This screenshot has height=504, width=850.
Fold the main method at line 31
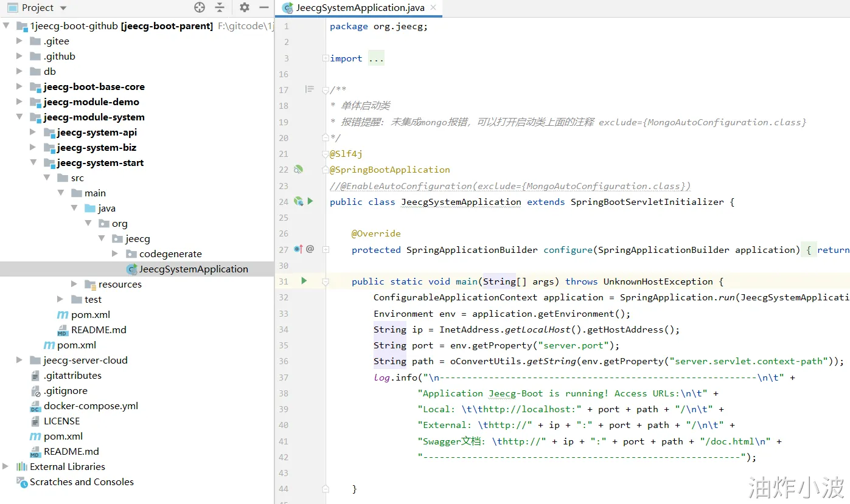point(326,281)
